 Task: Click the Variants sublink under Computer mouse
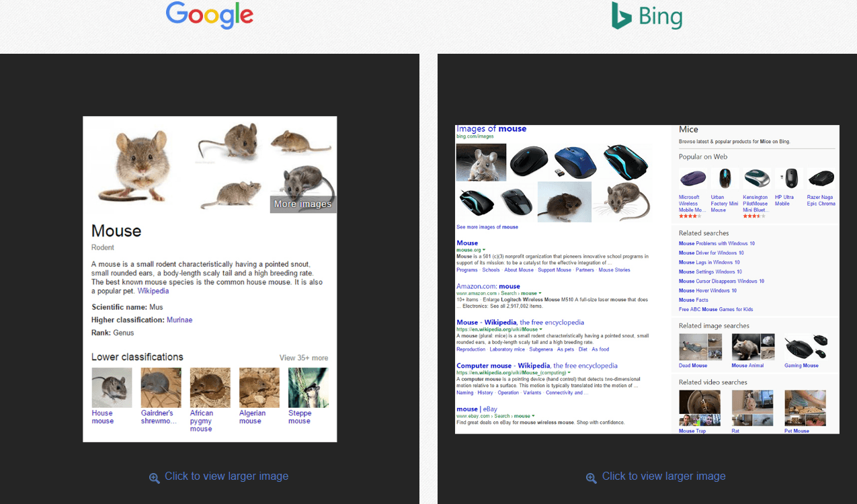[x=532, y=392]
